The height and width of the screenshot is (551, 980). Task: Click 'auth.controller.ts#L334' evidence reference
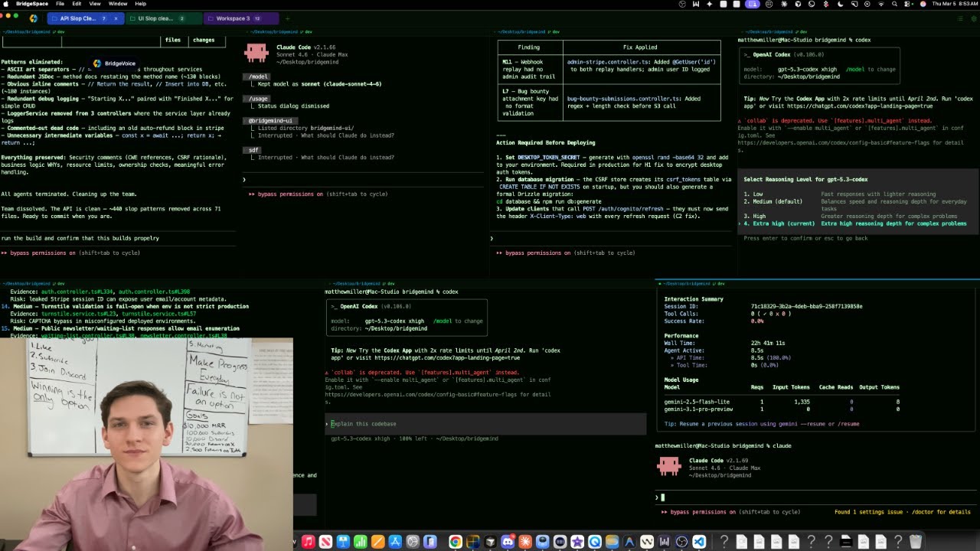point(76,292)
